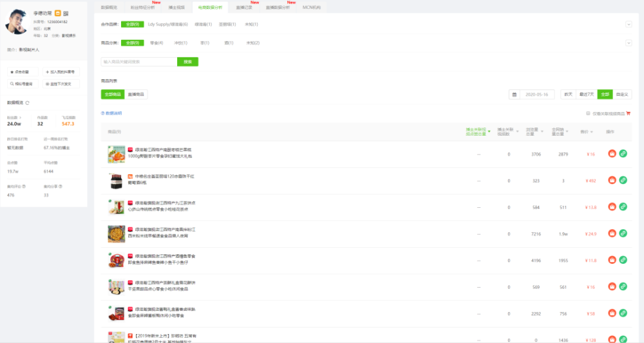Sort by 全网销量总量 column arrow

click(567, 132)
